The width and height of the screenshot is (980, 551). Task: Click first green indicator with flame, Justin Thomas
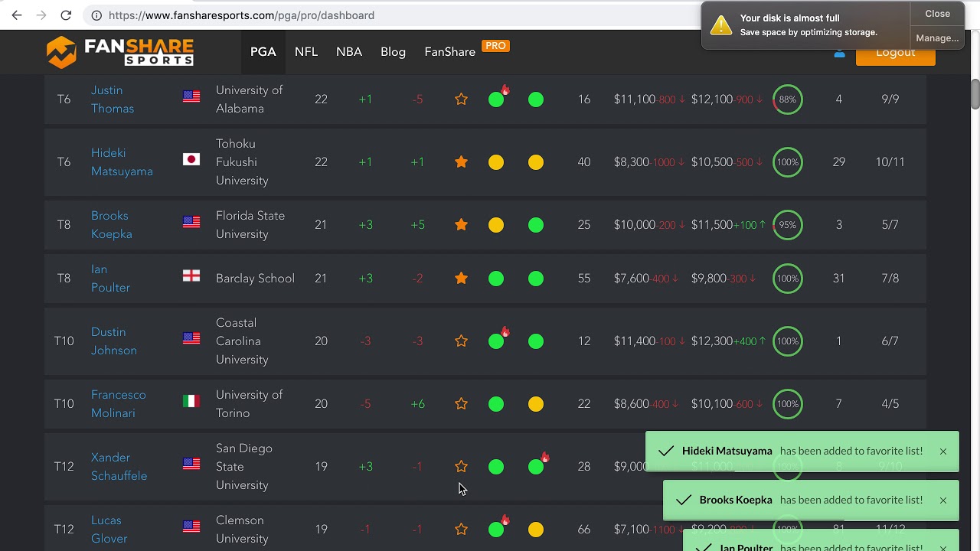pyautogui.click(x=496, y=99)
